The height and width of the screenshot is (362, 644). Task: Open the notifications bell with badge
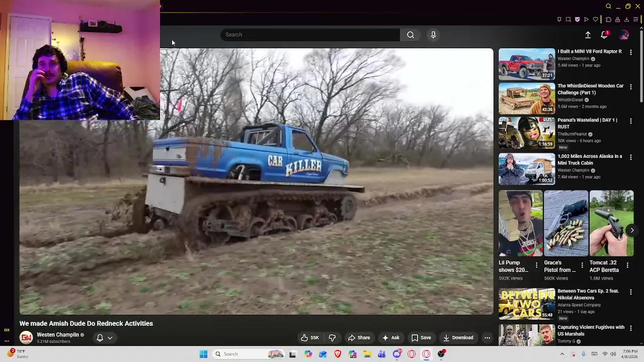(604, 35)
